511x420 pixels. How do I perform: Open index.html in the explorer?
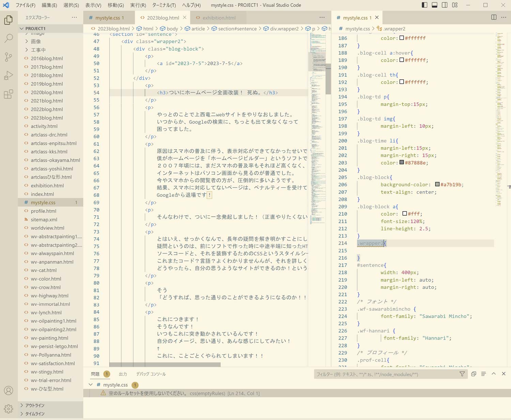[x=42, y=194]
